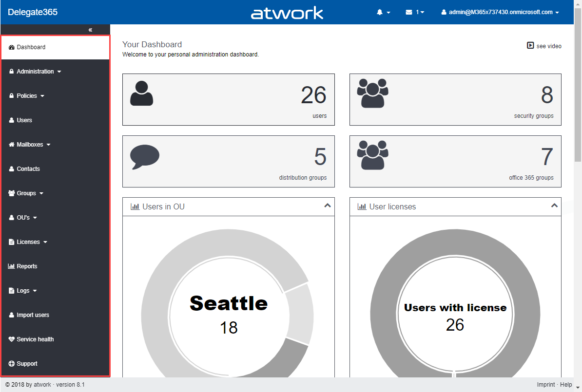Open the 8 security groups tile
Viewport: 582px width, 392px height.
[x=455, y=99]
